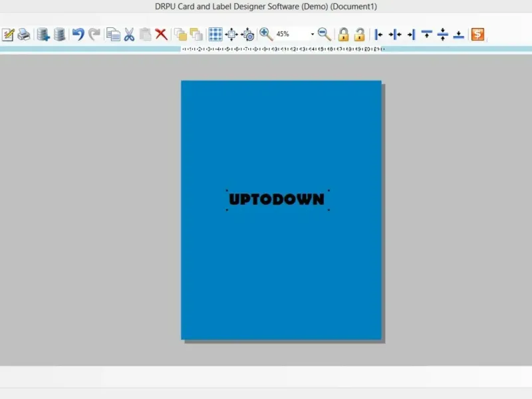This screenshot has height=399, width=532.
Task: Click the orange dollar sign icon
Action: (x=477, y=35)
